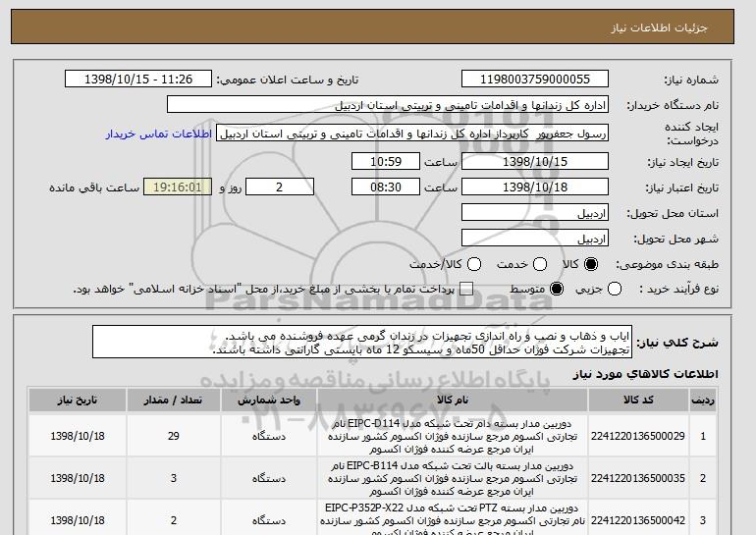Click unit دستگاه in row 1
Image resolution: width=756 pixels, height=535 pixels.
point(269,436)
